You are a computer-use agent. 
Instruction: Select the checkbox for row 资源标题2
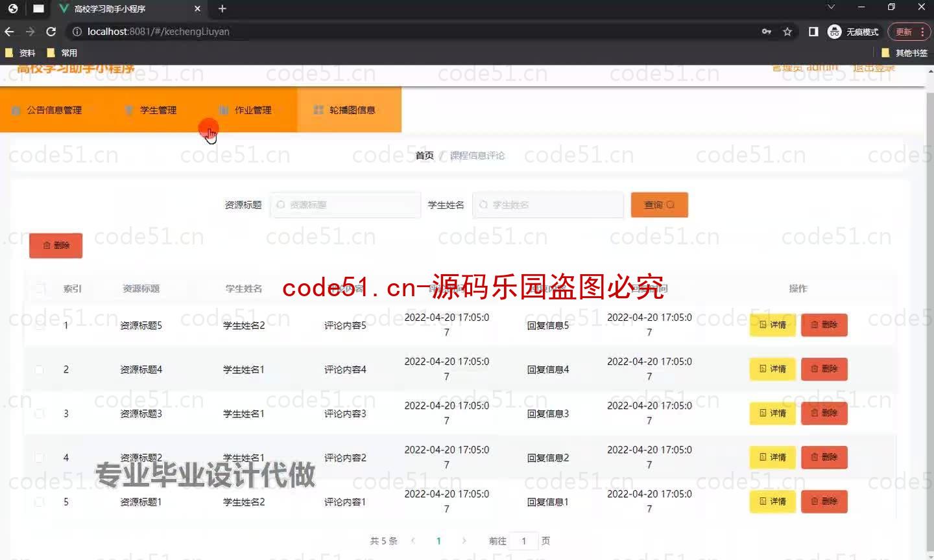coord(40,458)
